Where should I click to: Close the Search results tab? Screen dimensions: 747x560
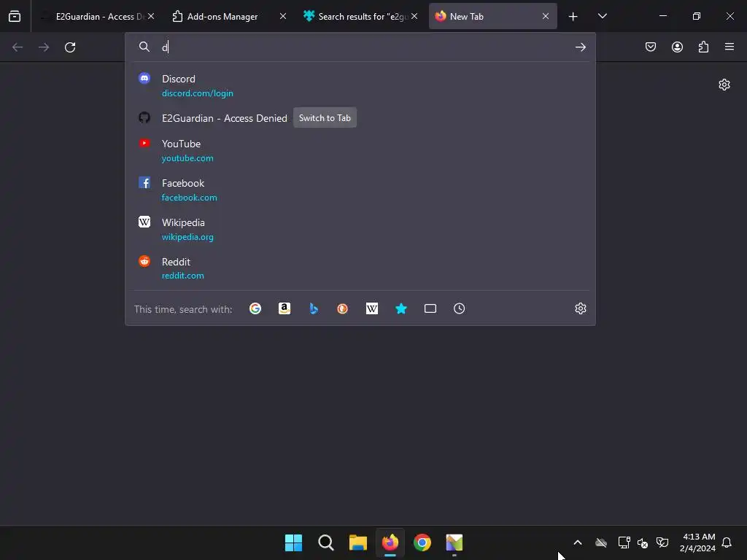click(414, 16)
